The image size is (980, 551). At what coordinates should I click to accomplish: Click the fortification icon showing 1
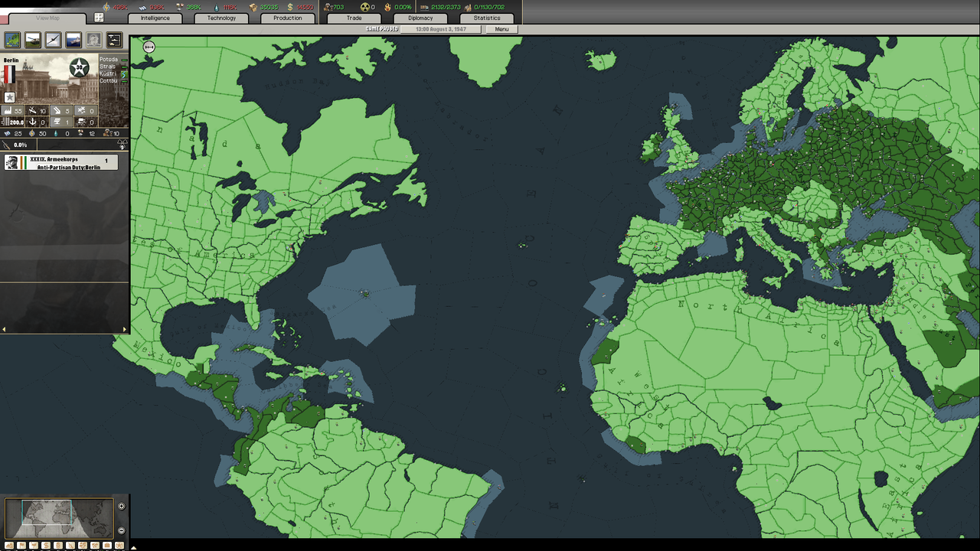pos(57,122)
